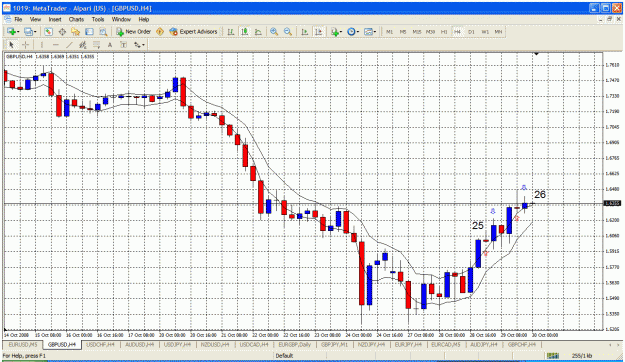Select the text label tool
Image resolution: width=625 pixels, height=362 pixels.
pos(123,45)
